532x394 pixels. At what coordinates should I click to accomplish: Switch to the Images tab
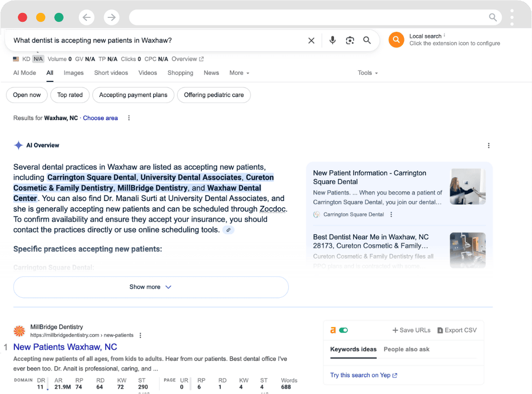click(73, 73)
